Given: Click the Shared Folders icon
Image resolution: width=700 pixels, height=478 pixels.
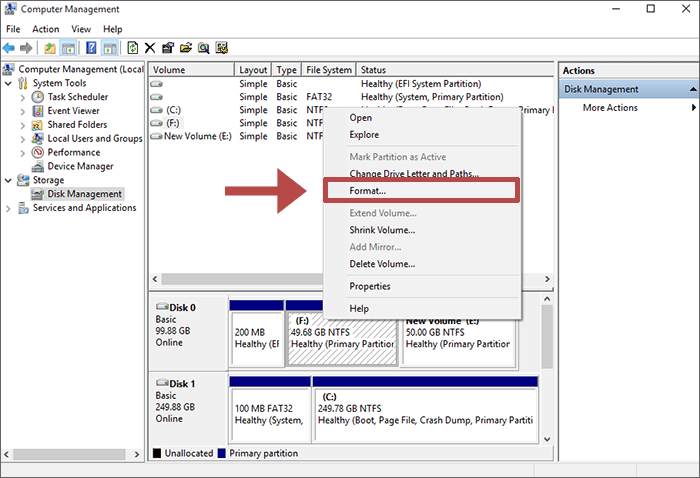Looking at the screenshot, I should [x=38, y=125].
